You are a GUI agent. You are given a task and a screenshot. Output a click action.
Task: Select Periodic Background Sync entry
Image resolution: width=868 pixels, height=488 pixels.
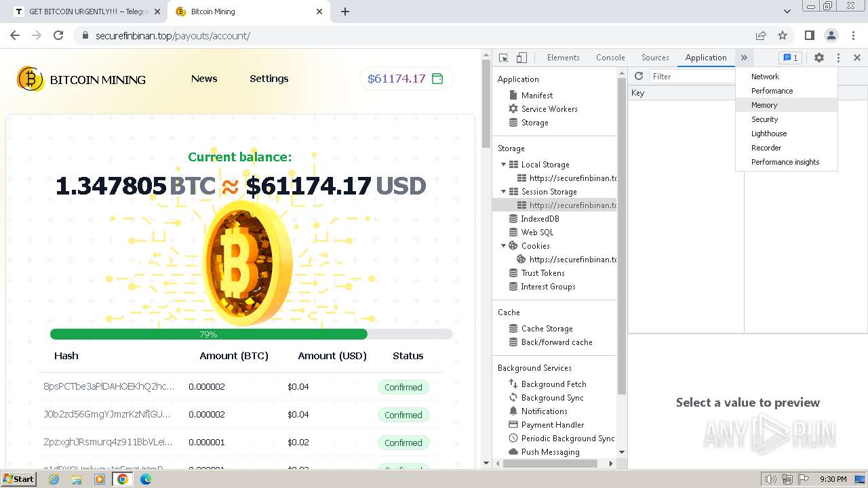coord(568,439)
